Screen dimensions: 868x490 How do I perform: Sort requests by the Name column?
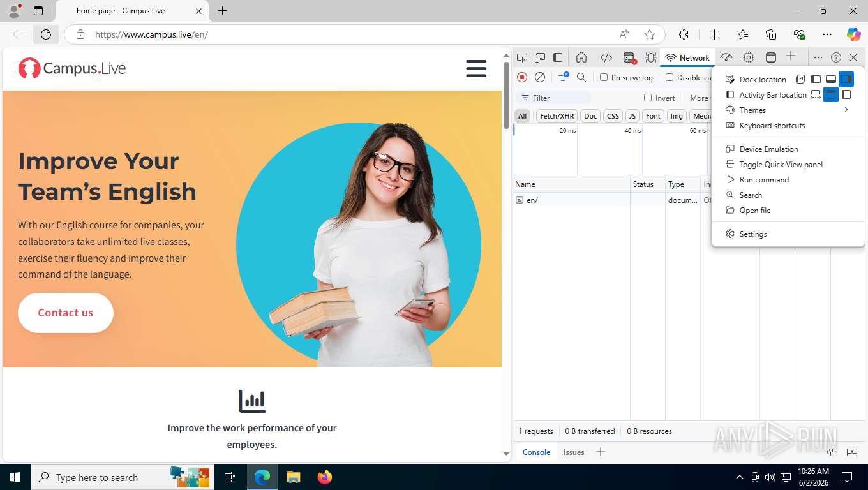(571, 184)
